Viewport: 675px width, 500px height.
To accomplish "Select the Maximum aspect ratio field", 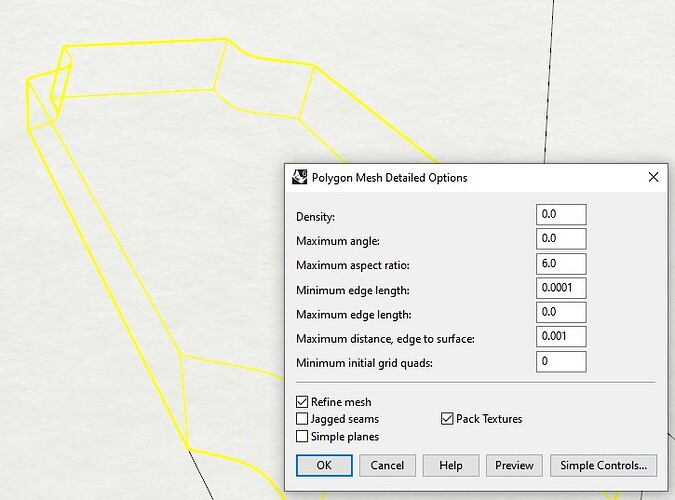I will tap(560, 264).
